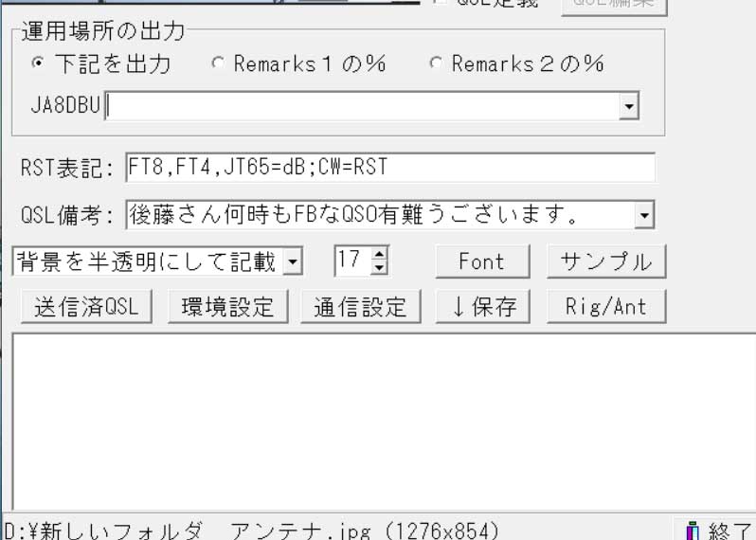The width and height of the screenshot is (756, 540).
Task: Open 環境設定 environment settings
Action: 227,307
